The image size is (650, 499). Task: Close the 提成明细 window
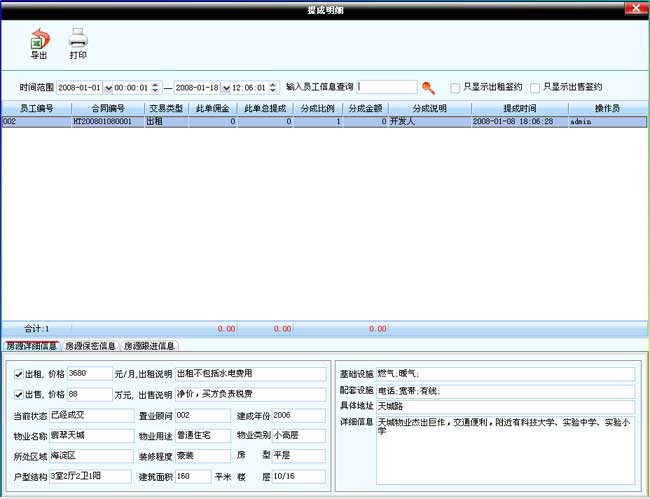coord(635,8)
